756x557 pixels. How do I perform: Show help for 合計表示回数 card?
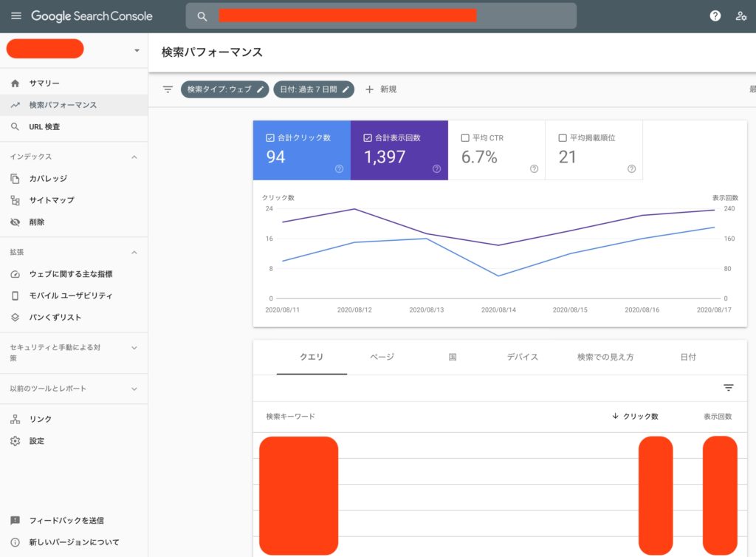pyautogui.click(x=437, y=168)
